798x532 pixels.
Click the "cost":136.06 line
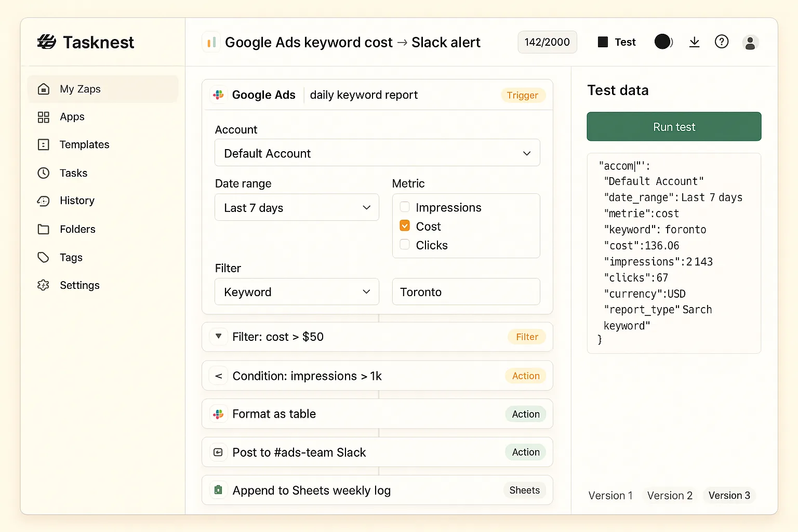(x=642, y=246)
